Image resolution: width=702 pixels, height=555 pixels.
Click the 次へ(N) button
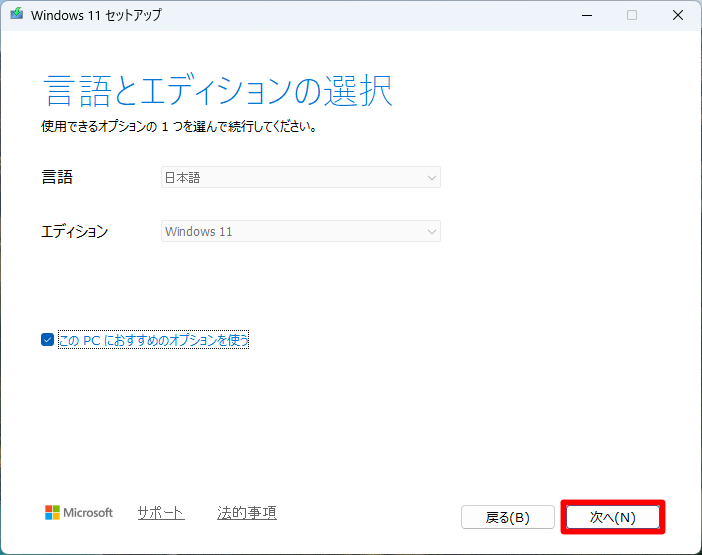pos(612,517)
